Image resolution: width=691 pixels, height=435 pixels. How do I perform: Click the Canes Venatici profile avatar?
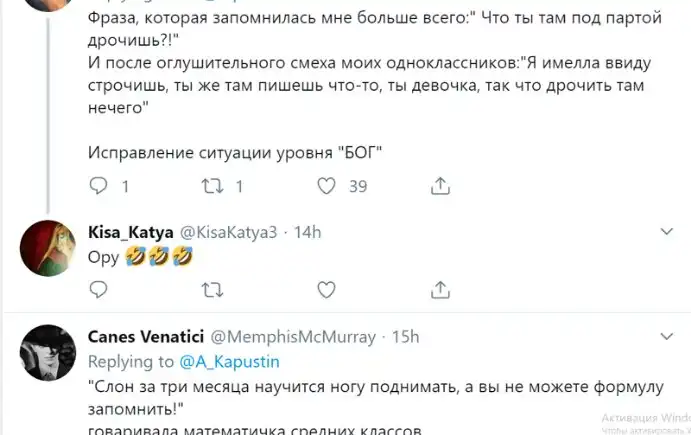tap(48, 351)
